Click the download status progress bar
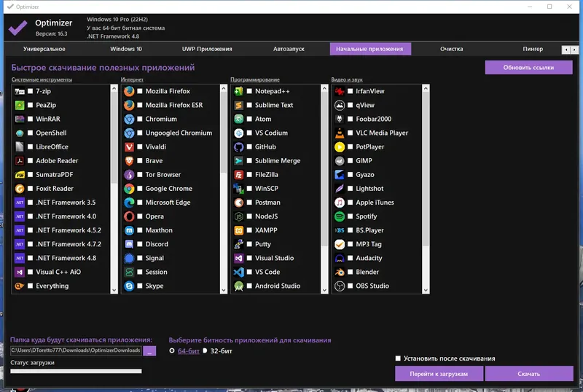 pos(76,371)
